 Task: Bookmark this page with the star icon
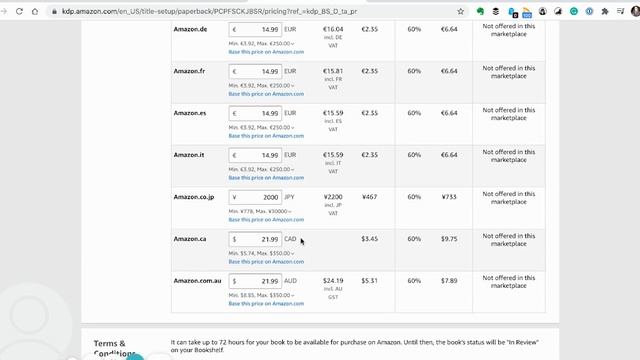click(460, 11)
